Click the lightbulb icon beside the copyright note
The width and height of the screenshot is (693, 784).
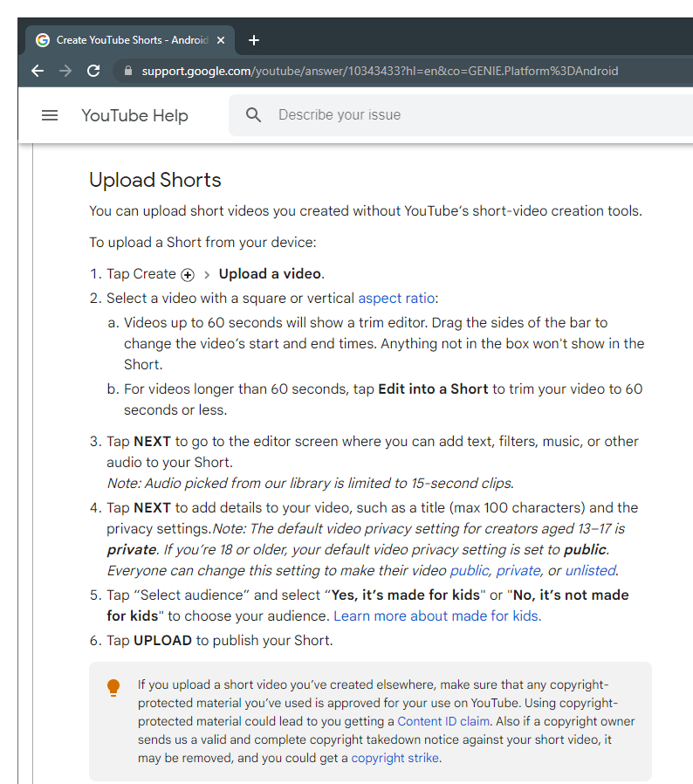click(113, 688)
